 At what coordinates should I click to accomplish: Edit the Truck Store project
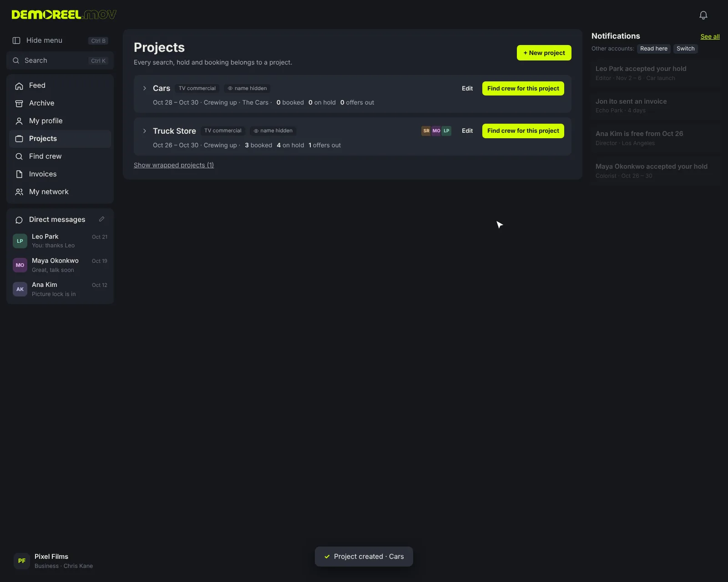pyautogui.click(x=467, y=131)
